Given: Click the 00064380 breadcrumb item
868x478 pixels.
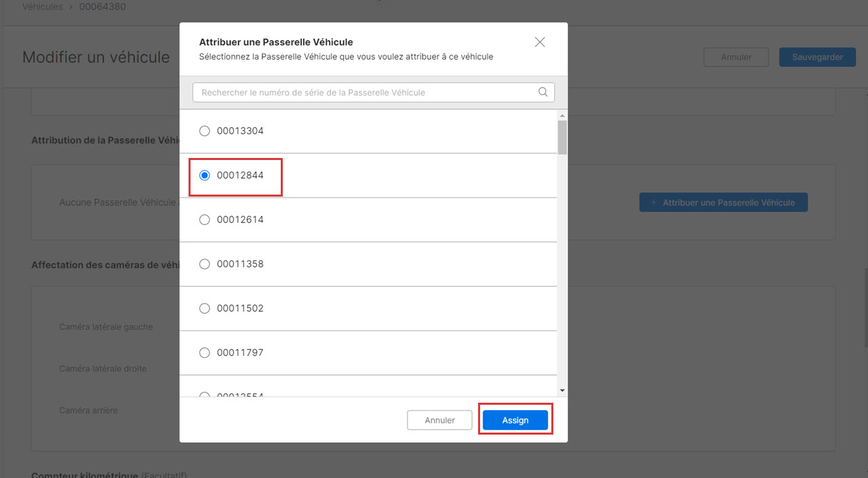Looking at the screenshot, I should pyautogui.click(x=102, y=7).
